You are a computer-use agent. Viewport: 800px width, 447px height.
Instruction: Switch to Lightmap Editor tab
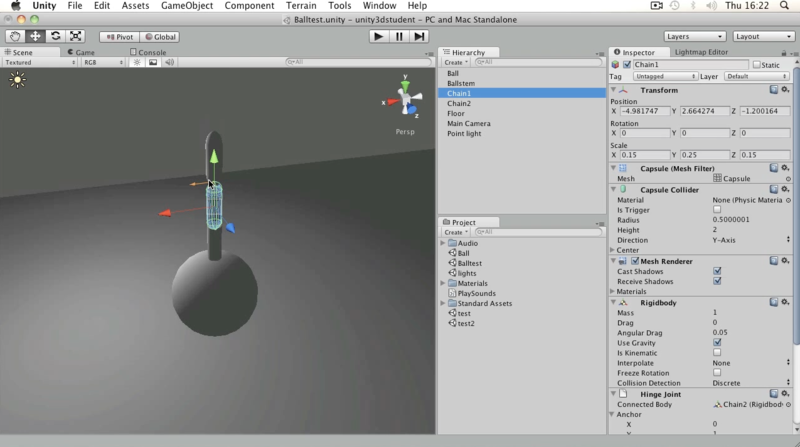[701, 52]
